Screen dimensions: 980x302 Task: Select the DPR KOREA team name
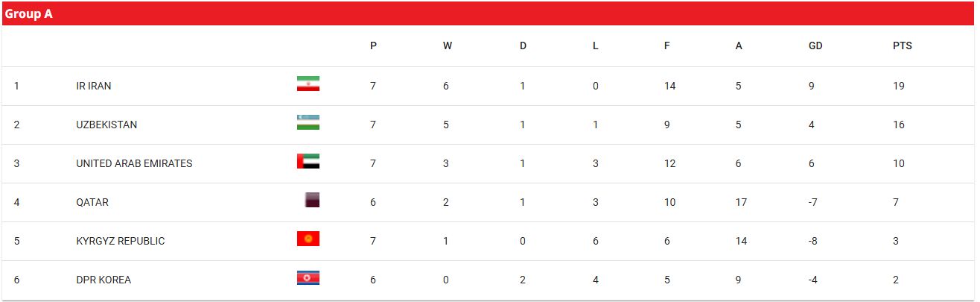coord(104,280)
